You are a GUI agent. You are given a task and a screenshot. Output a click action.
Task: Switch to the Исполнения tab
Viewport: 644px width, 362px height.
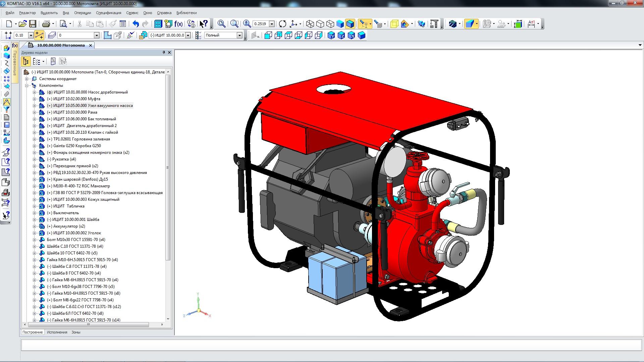pyautogui.click(x=57, y=332)
